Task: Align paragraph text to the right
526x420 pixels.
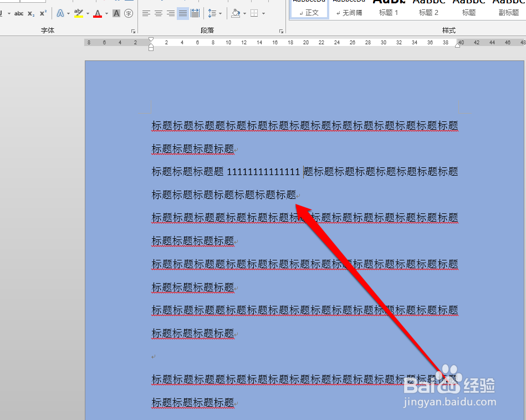Action: tap(171, 13)
